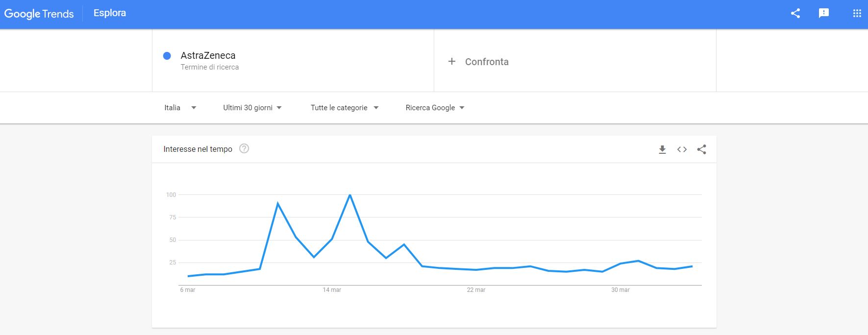Click the 14 mar date label
The height and width of the screenshot is (335, 868).
[x=332, y=290]
